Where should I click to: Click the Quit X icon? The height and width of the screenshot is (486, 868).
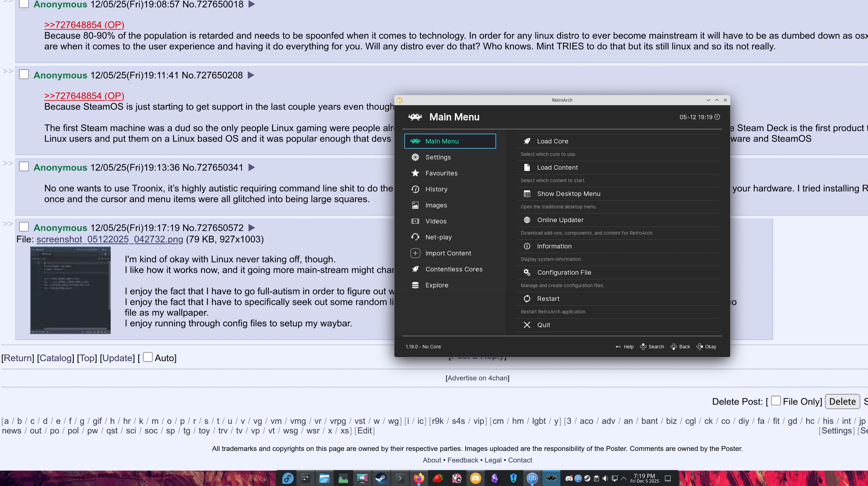527,325
